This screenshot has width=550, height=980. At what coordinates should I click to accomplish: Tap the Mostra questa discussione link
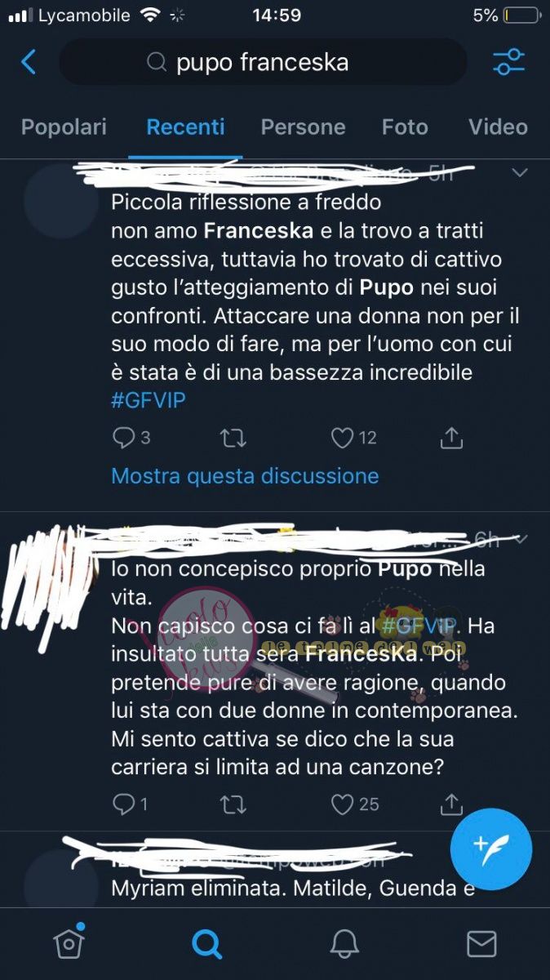click(245, 476)
